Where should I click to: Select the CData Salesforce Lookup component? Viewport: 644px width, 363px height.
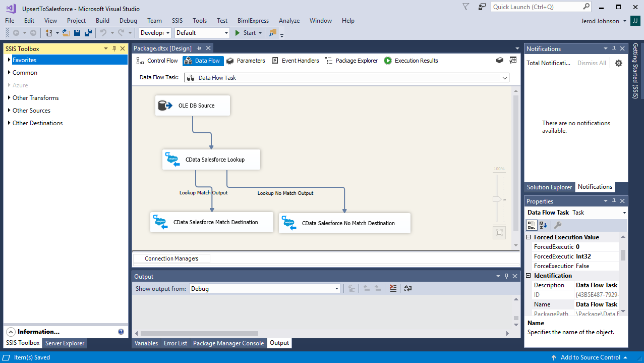pos(211,160)
